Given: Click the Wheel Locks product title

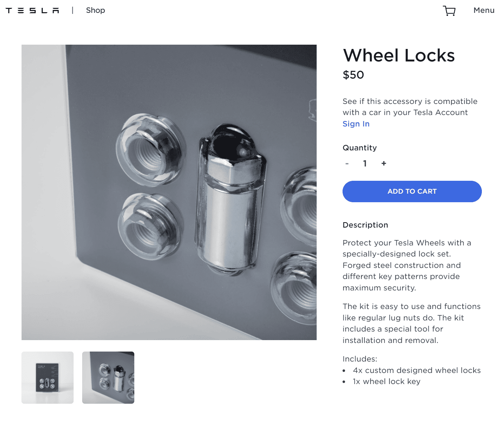Looking at the screenshot, I should pyautogui.click(x=399, y=56).
